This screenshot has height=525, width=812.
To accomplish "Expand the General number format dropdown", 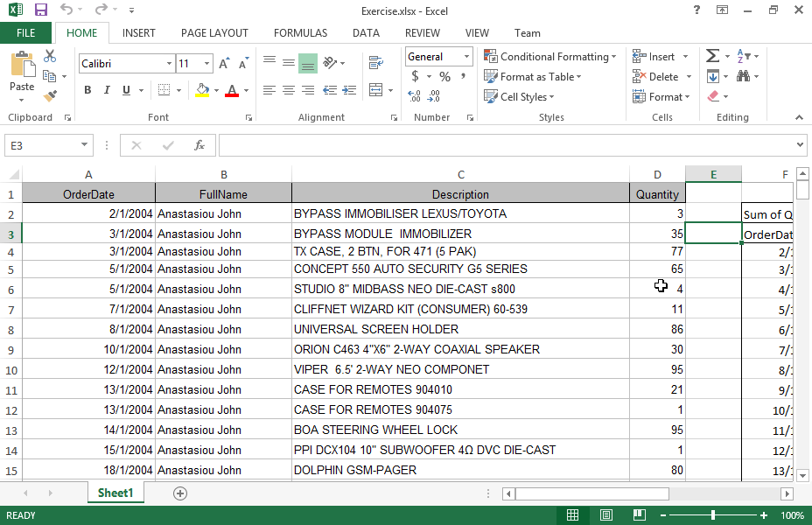I will point(466,57).
